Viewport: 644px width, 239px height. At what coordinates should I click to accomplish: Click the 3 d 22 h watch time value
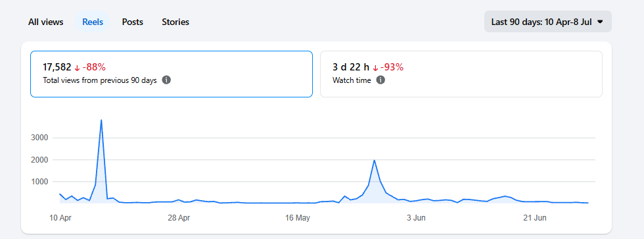351,67
